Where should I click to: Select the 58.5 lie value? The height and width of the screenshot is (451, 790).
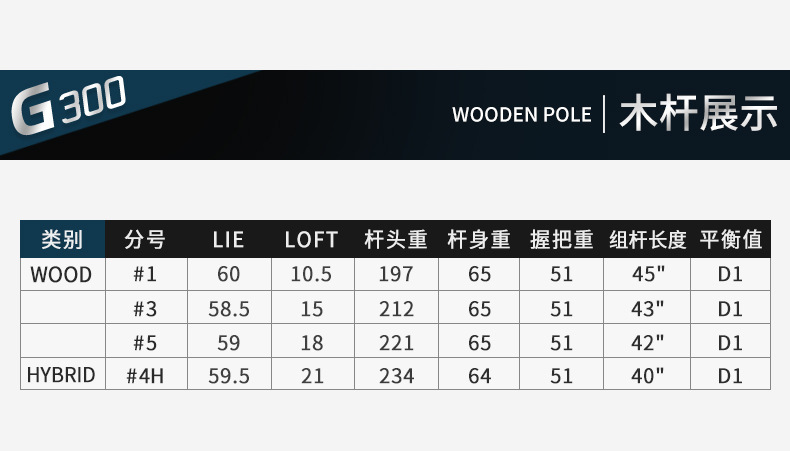pyautogui.click(x=228, y=308)
